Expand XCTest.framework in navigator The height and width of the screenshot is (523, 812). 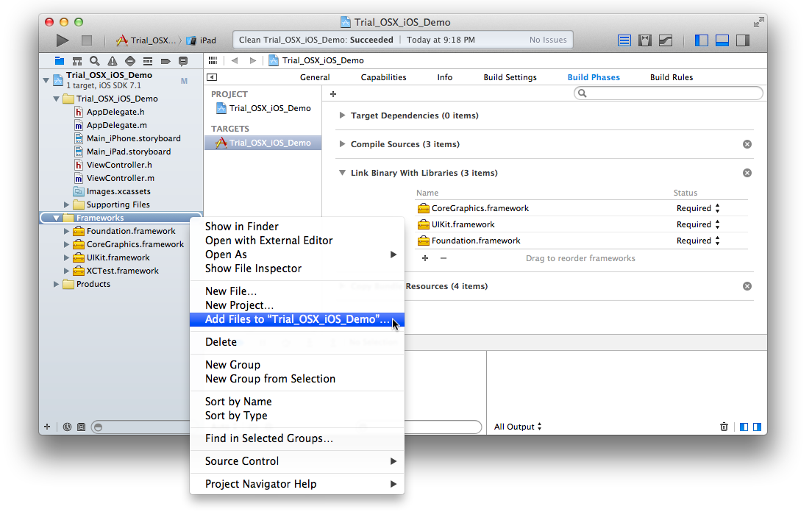pos(66,271)
